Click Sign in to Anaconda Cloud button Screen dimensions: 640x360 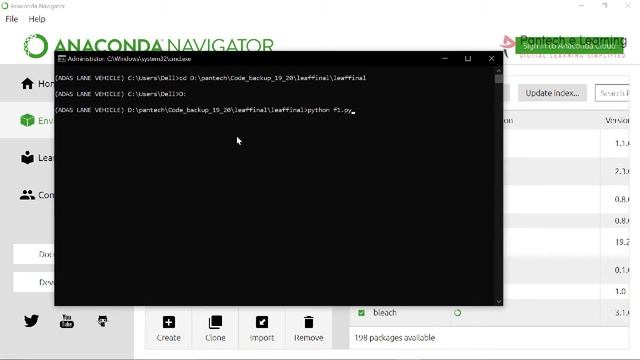point(569,46)
